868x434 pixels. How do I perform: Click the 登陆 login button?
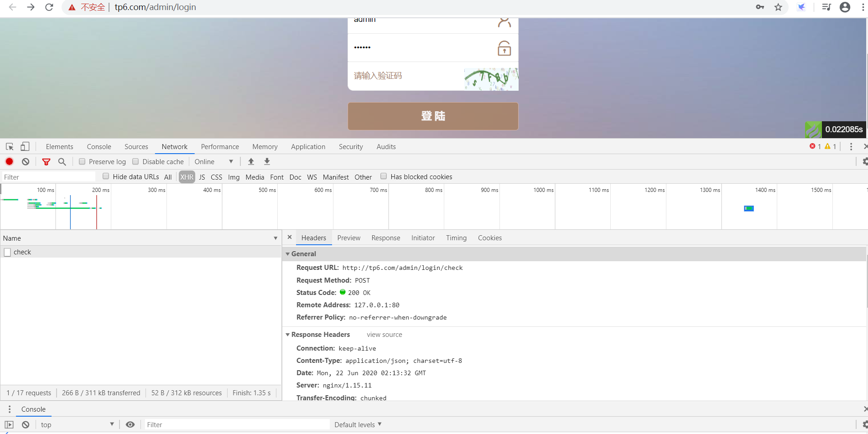click(x=433, y=116)
